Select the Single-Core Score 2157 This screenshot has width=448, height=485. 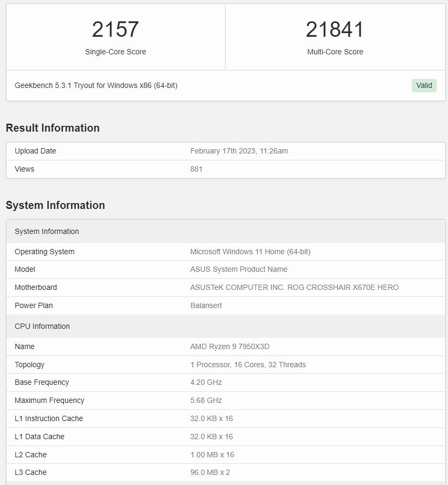tap(115, 30)
